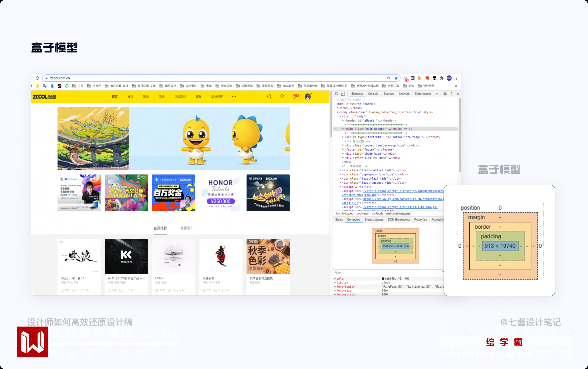Open DevTools settings gear
Image resolution: width=588 pixels, height=369 pixels.
click(x=445, y=94)
